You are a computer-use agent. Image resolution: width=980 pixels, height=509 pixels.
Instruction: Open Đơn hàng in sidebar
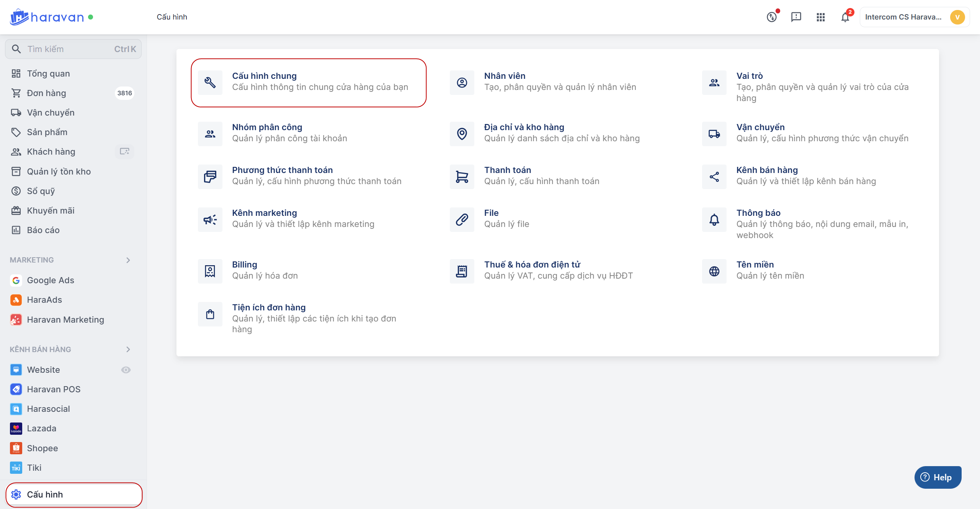click(46, 93)
